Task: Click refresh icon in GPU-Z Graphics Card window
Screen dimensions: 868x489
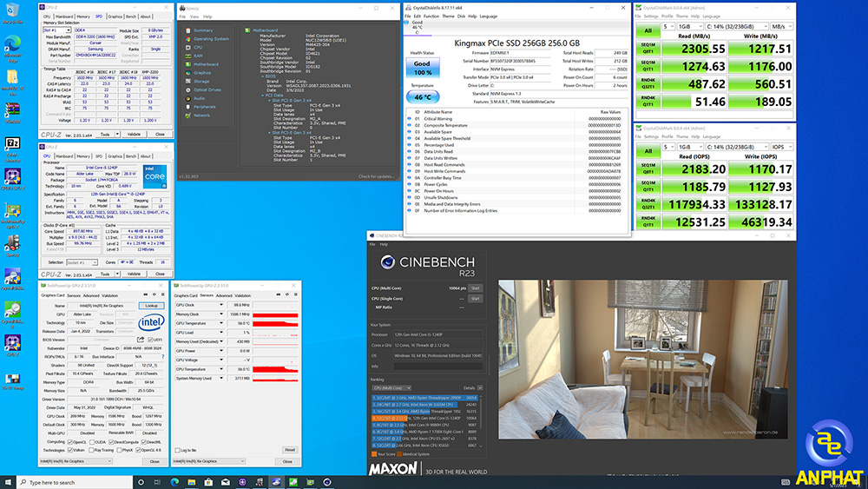Action: (155, 294)
